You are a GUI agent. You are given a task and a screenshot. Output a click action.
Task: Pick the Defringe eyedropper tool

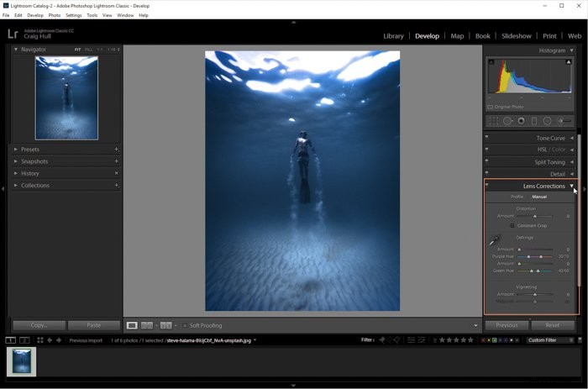(495, 240)
